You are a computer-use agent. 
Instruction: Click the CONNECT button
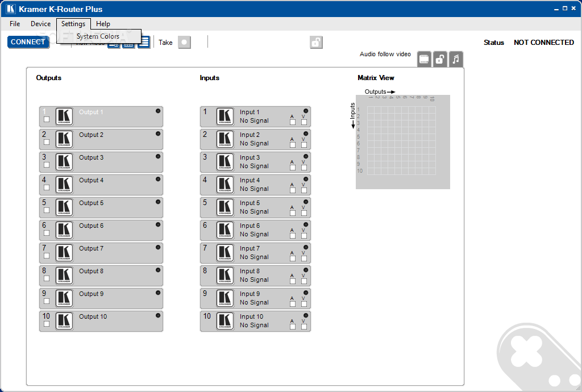pos(28,42)
